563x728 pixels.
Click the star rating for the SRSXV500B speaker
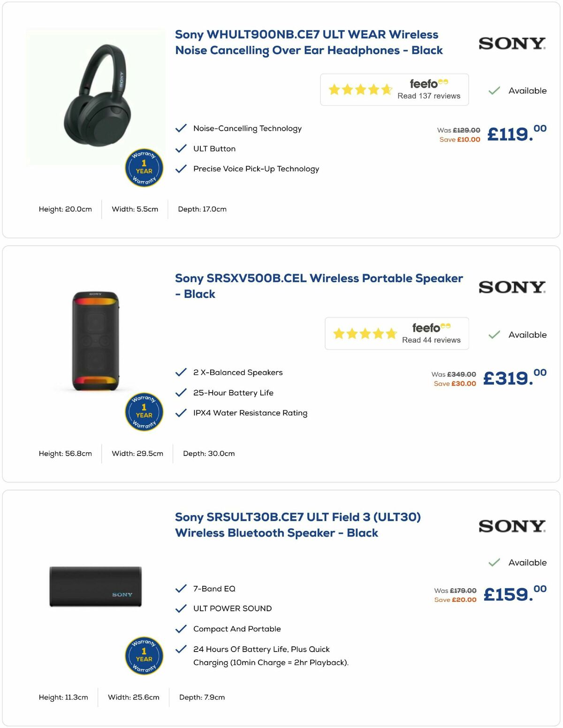[x=365, y=333]
